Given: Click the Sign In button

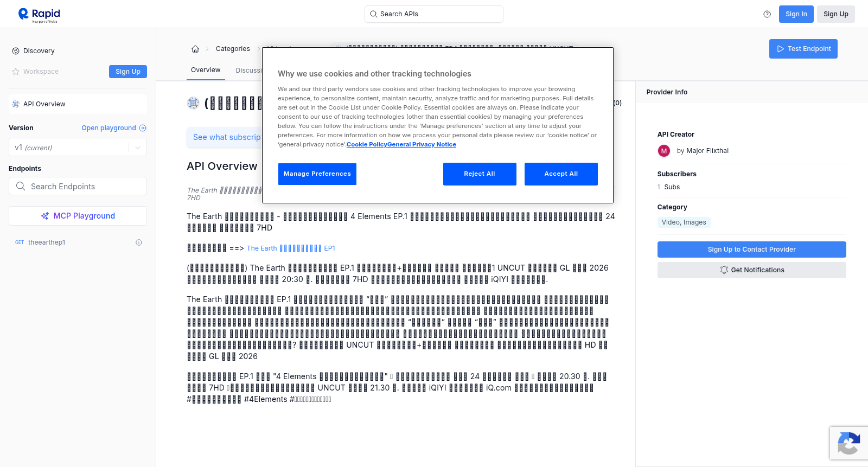Looking at the screenshot, I should 796,14.
